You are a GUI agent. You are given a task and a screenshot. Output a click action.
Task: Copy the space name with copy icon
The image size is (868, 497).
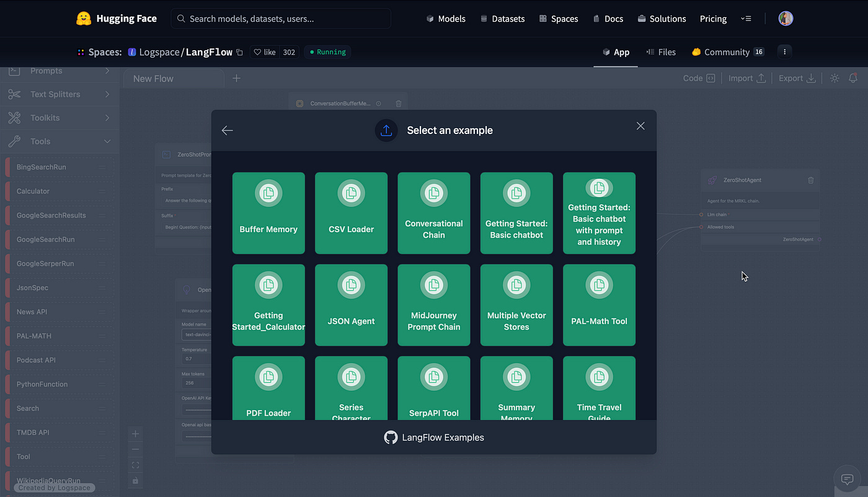239,52
